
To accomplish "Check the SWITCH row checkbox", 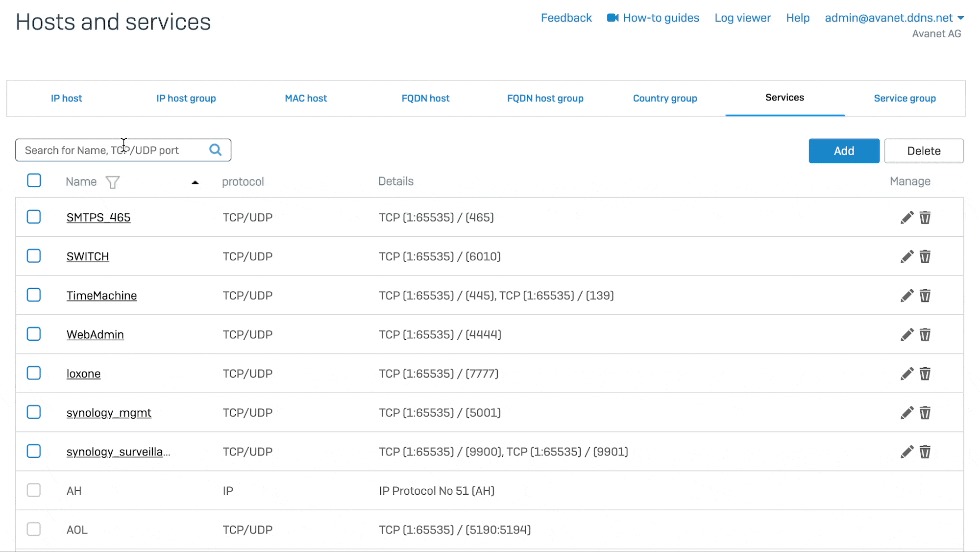I will click(34, 256).
